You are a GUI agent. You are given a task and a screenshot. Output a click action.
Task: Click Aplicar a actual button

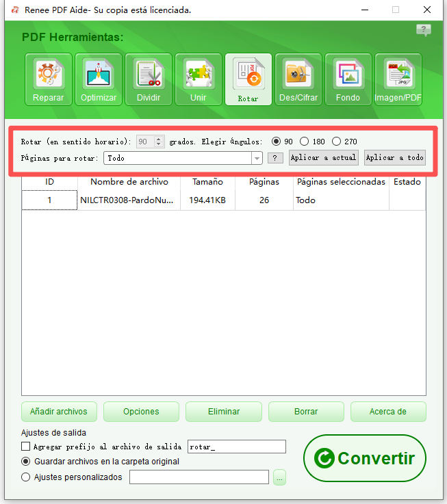click(323, 157)
